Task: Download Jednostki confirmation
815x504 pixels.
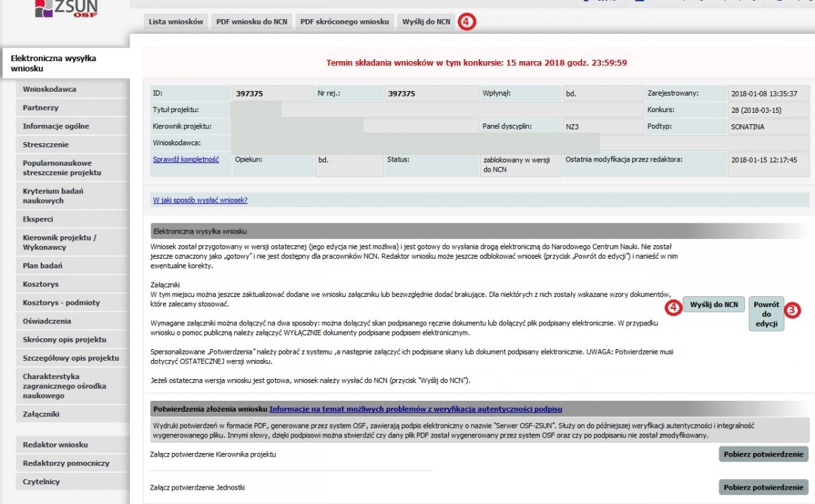Action: click(764, 487)
